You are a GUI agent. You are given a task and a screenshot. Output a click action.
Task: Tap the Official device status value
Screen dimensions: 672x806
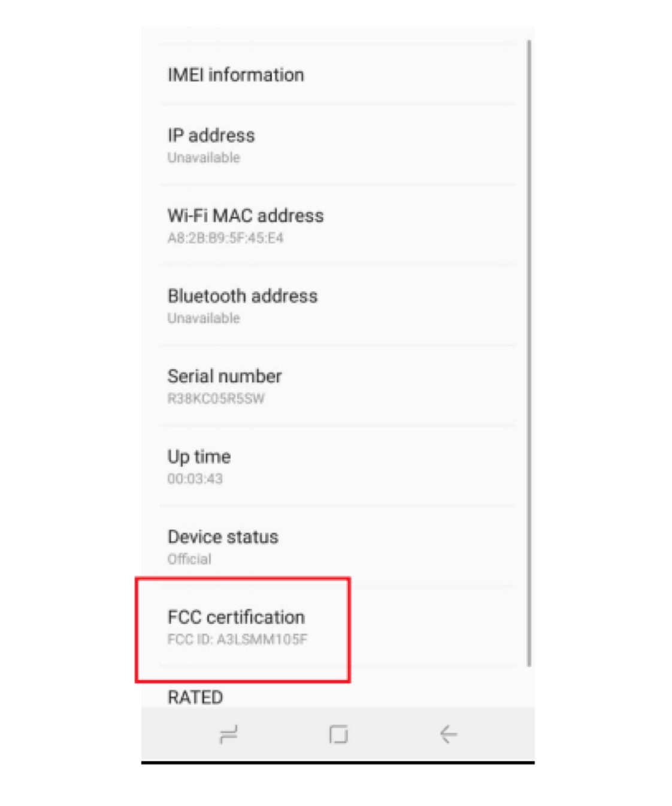[189, 559]
